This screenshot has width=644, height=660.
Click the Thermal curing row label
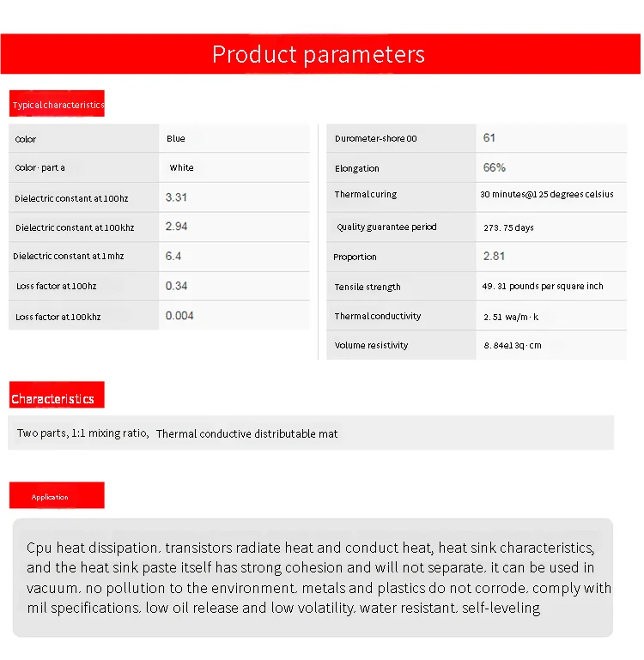click(366, 195)
